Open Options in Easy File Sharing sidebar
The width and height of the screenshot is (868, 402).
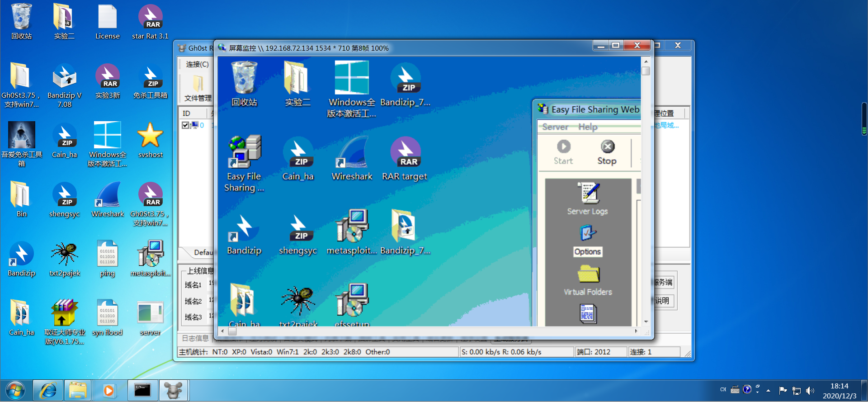(x=588, y=241)
